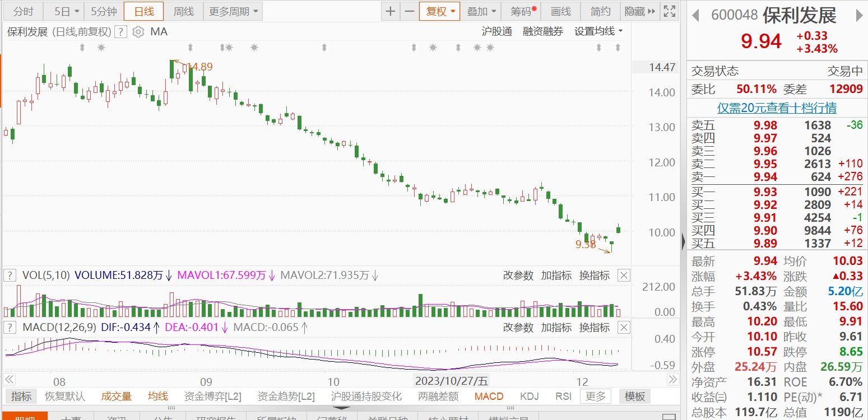Close the VOL indicator panel
This screenshot has width=868, height=420.
(623, 275)
